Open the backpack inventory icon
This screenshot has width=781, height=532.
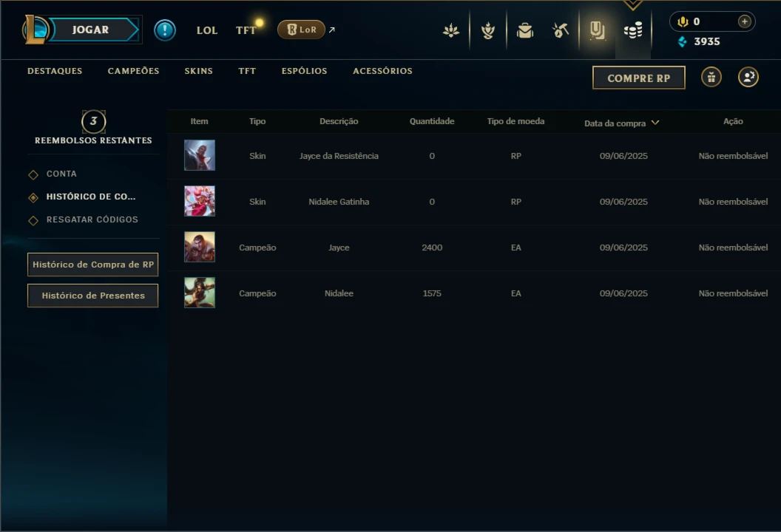pyautogui.click(x=525, y=30)
